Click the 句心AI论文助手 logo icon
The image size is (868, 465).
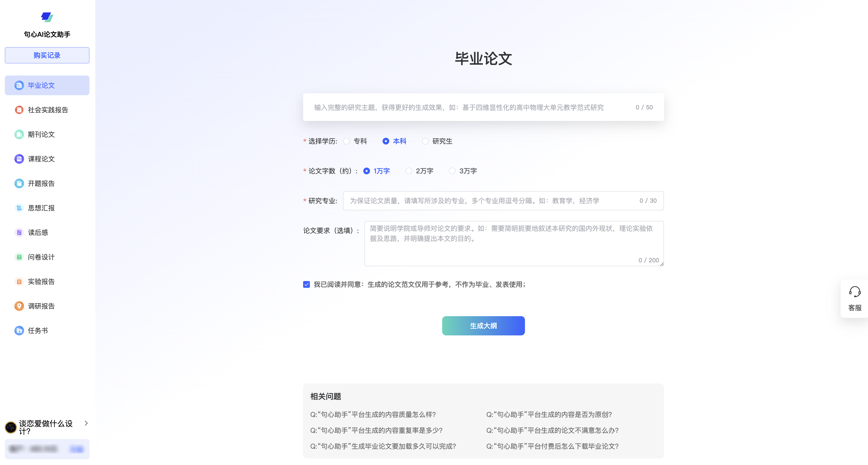click(47, 17)
